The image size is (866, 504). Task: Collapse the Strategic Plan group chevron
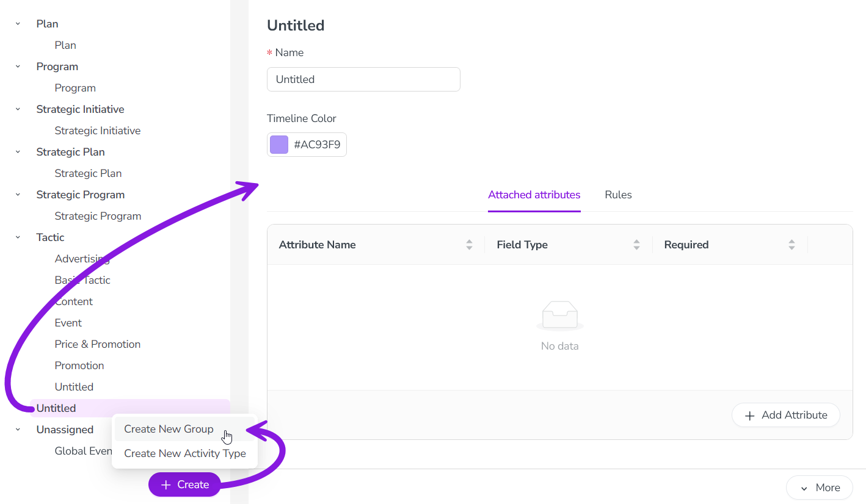pos(18,152)
